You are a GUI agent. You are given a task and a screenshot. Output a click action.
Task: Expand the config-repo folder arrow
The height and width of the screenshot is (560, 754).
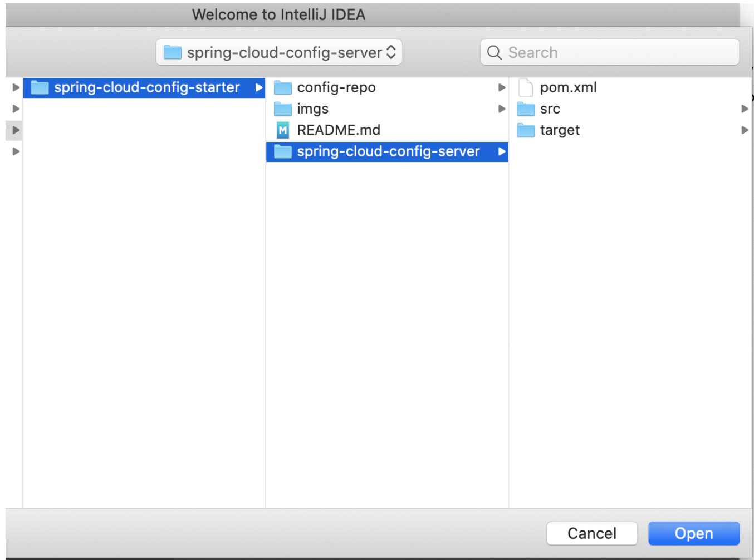point(501,88)
